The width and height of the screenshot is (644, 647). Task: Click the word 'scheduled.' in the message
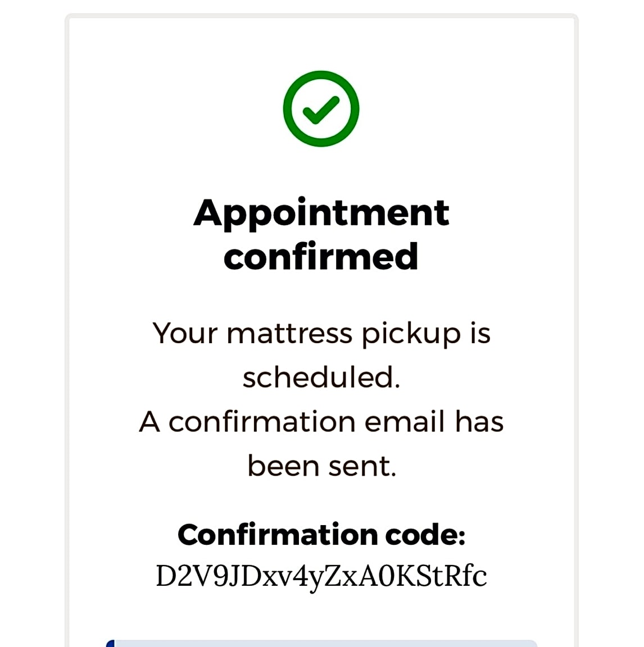coord(321,377)
